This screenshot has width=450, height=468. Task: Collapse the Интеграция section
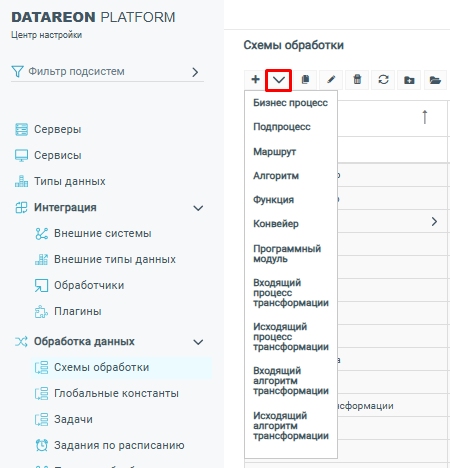(x=198, y=208)
